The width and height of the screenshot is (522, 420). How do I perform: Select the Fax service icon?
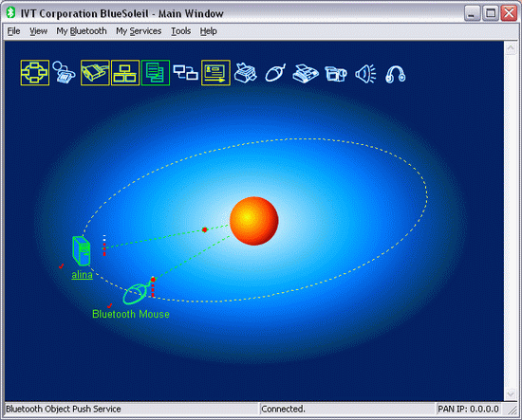pyautogui.click(x=306, y=73)
